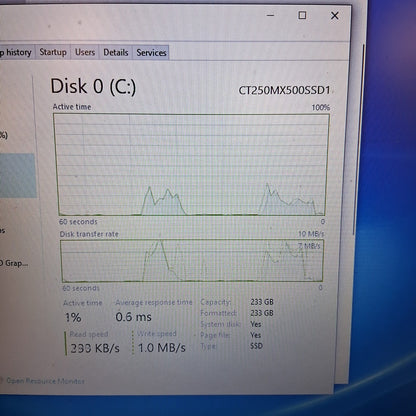Click the 1% Active time value
416x416 pixels.
coord(73,317)
